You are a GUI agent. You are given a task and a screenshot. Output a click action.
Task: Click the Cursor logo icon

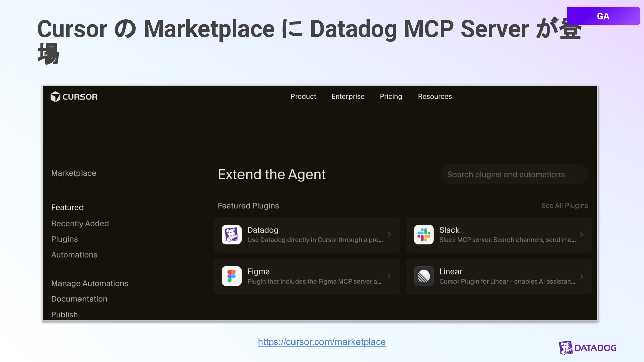(55, 97)
